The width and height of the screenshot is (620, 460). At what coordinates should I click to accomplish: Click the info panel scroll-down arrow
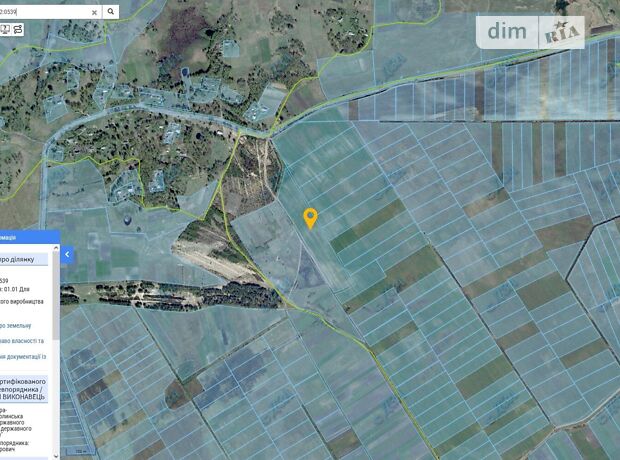coord(56,456)
